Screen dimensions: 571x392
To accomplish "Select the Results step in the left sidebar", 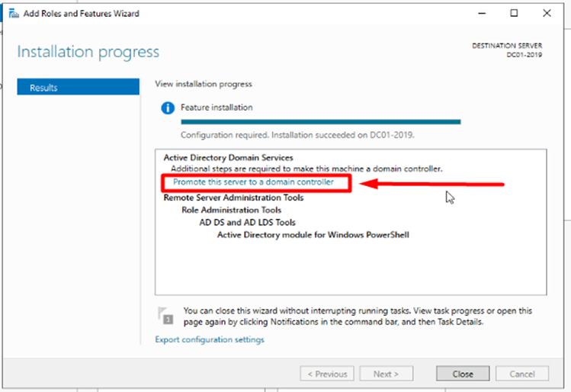I will 78,88.
